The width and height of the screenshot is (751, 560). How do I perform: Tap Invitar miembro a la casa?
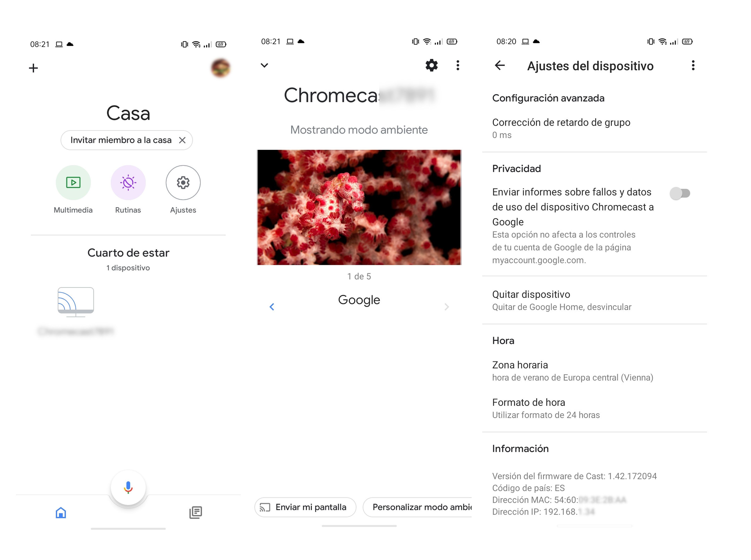[121, 140]
